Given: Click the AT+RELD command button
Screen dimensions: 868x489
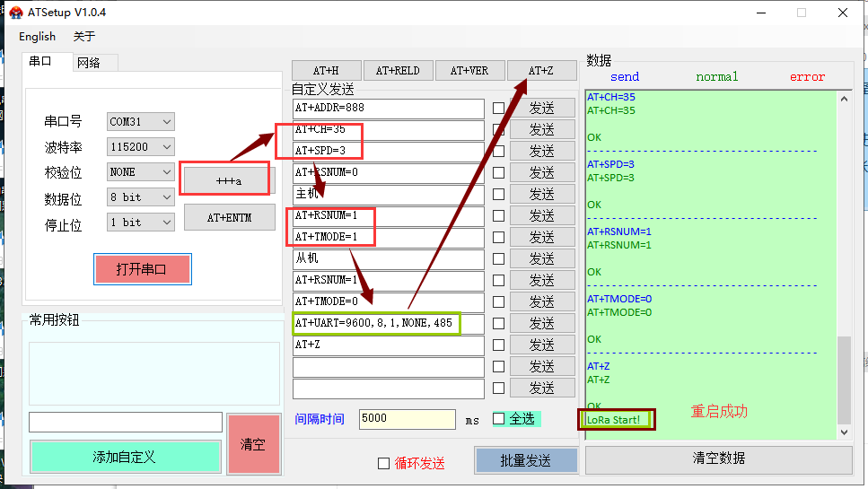Looking at the screenshot, I should [x=398, y=70].
